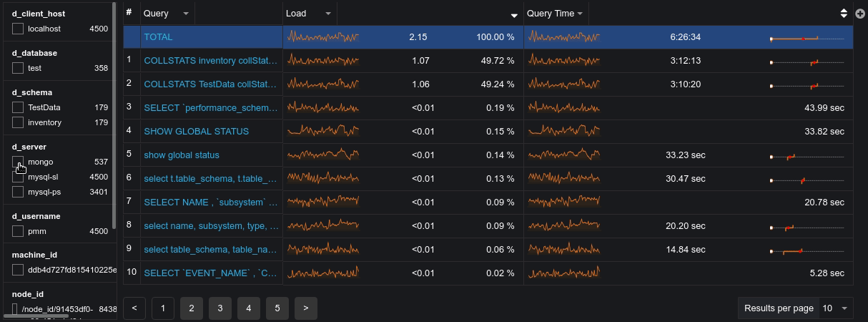Open the uppercase SHOW GLOBAL STATUS query
Viewport: 868px width, 322px height.
tap(197, 132)
